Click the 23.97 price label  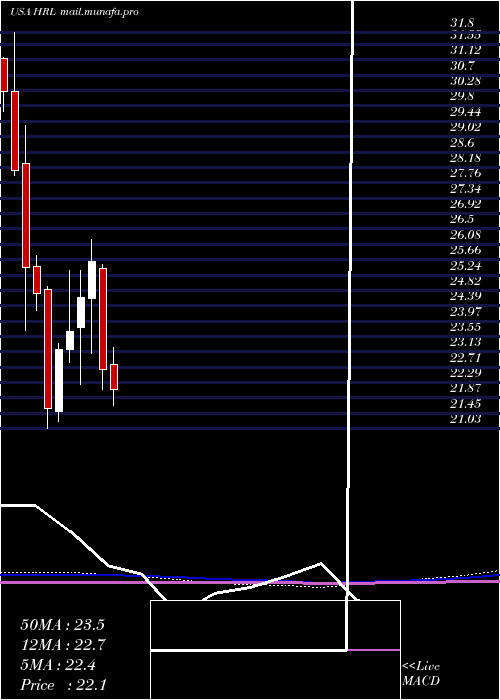click(466, 312)
